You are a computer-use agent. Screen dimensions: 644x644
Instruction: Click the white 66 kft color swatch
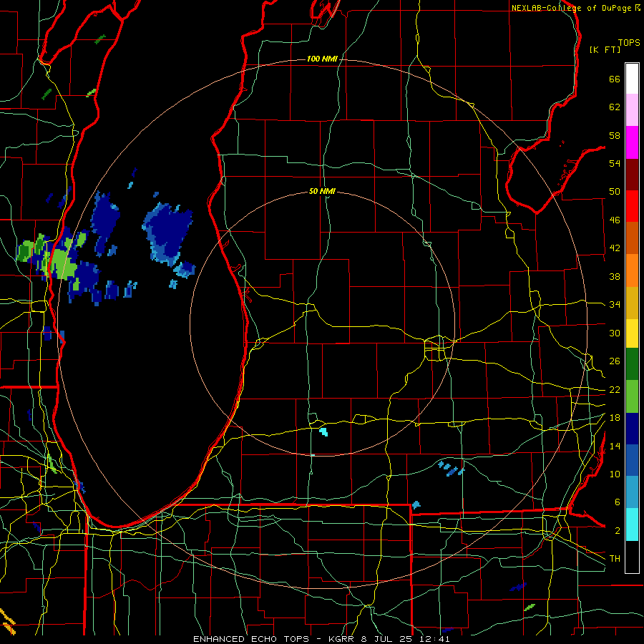tap(632, 79)
